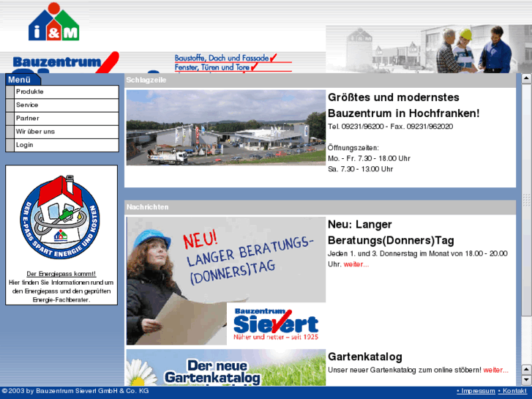The width and height of the screenshot is (532, 399).
Task: Click the gray square beside Produkte
Action: (10, 92)
